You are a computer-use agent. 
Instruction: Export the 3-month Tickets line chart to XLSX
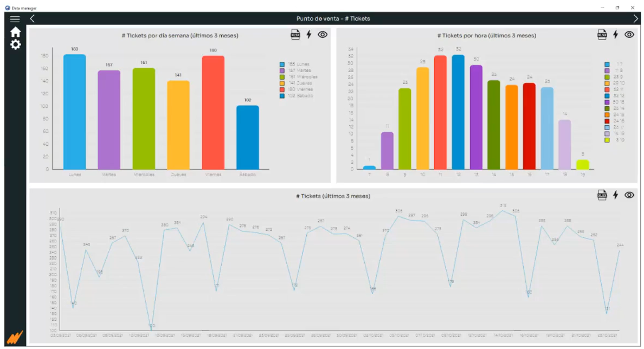602,195
